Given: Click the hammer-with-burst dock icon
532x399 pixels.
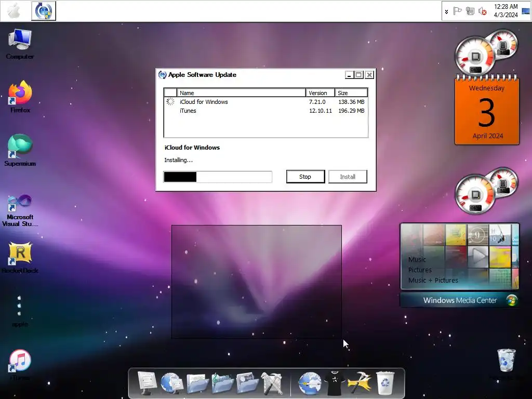Looking at the screenshot, I should pyautogui.click(x=360, y=383).
